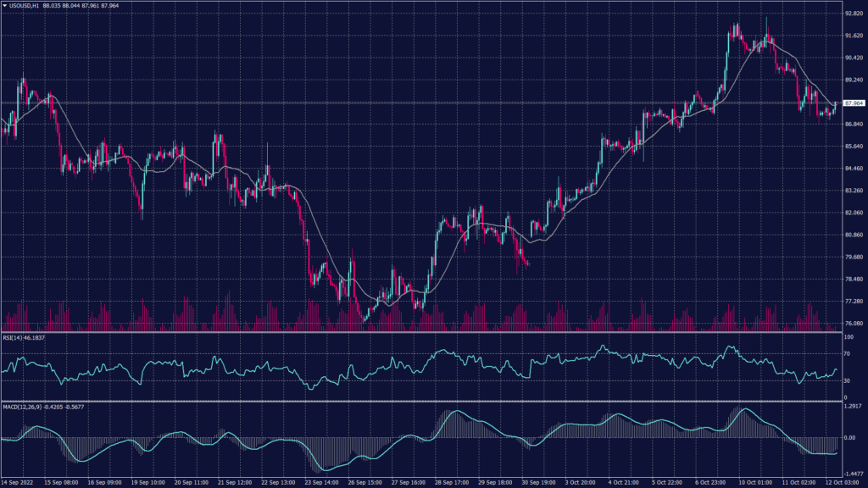
Task: Click the 89.240 price scale label
Action: (853, 80)
